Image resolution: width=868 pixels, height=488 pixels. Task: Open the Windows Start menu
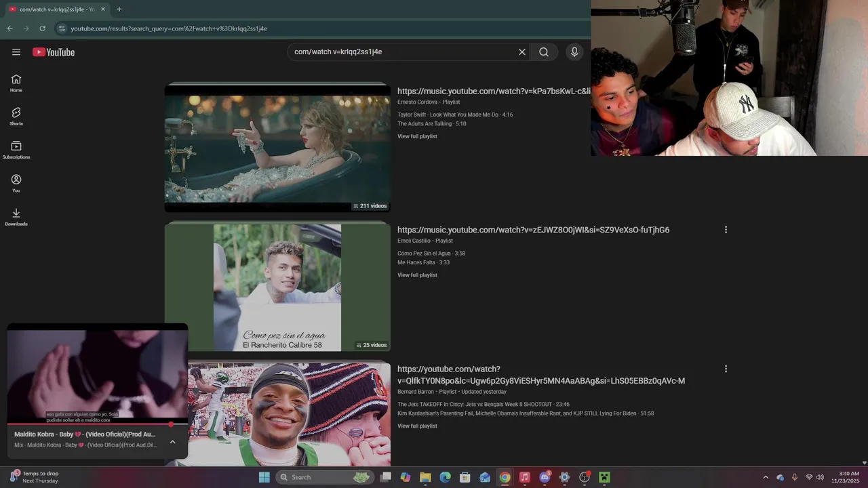tap(264, 477)
